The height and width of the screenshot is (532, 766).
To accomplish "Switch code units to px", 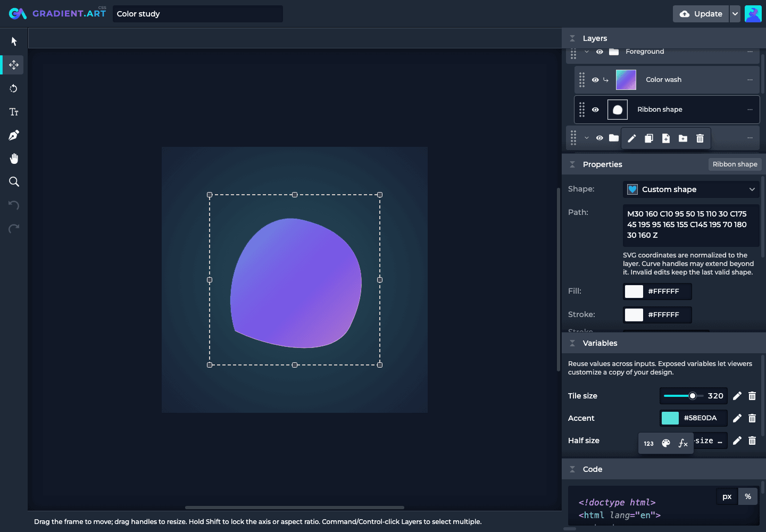I will [727, 496].
